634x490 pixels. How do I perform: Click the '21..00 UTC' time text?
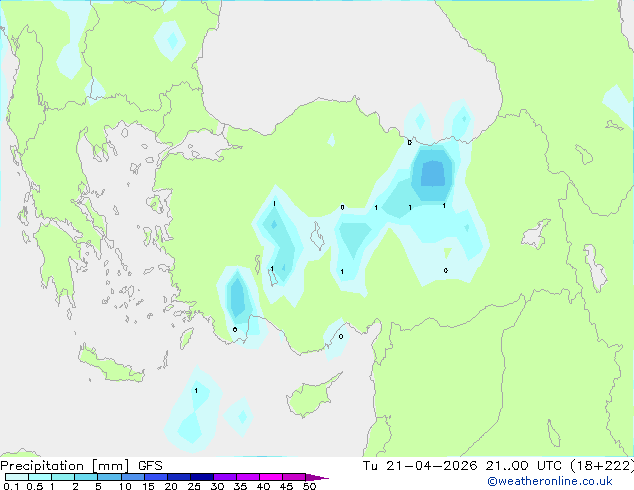tap(524, 466)
